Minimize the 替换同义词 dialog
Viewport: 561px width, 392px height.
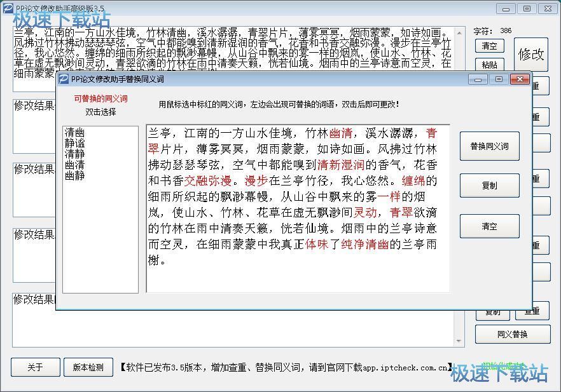pos(478,79)
